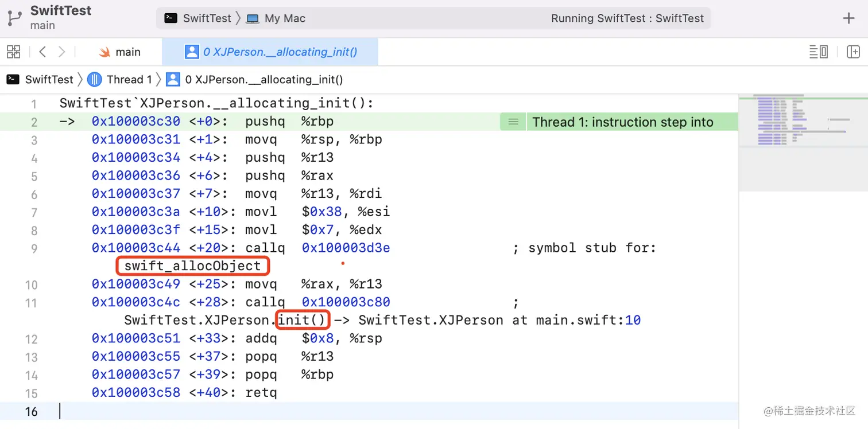Click SwiftTest in the jump bar
Image resolution: width=868 pixels, height=429 pixels.
click(x=49, y=80)
